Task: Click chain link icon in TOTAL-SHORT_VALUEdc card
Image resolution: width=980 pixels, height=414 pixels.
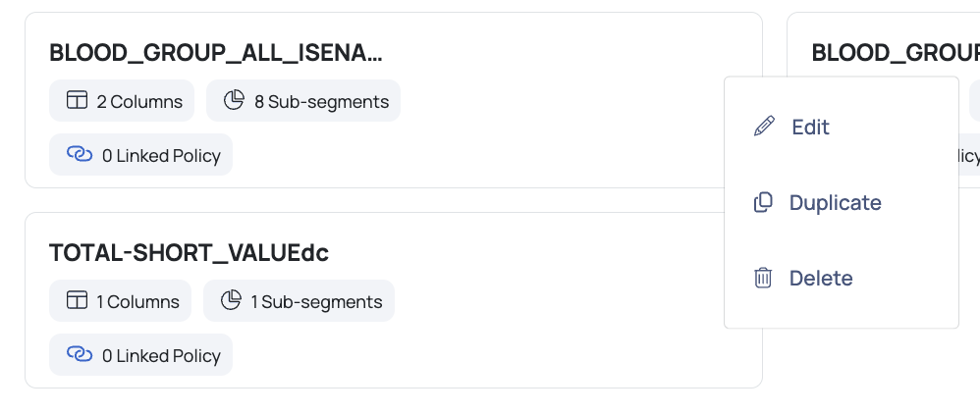Action: [x=80, y=354]
